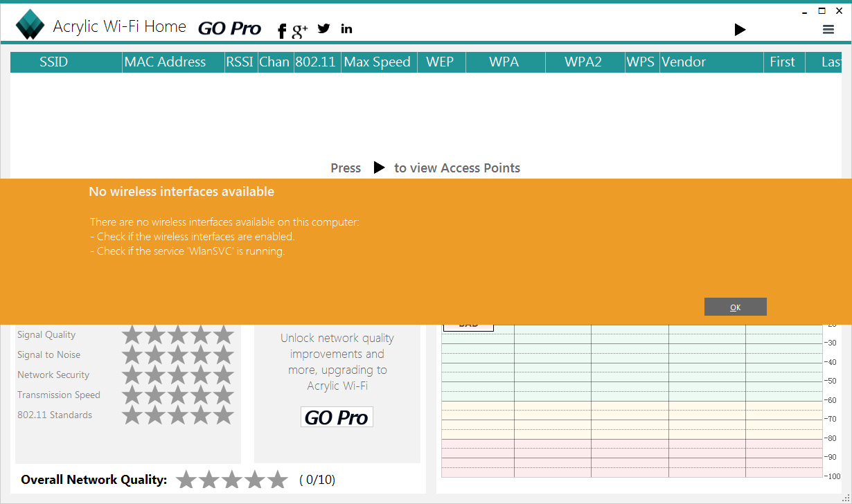
Task: Click the Acrylic Wi-Fi Home logo icon
Action: click(30, 25)
